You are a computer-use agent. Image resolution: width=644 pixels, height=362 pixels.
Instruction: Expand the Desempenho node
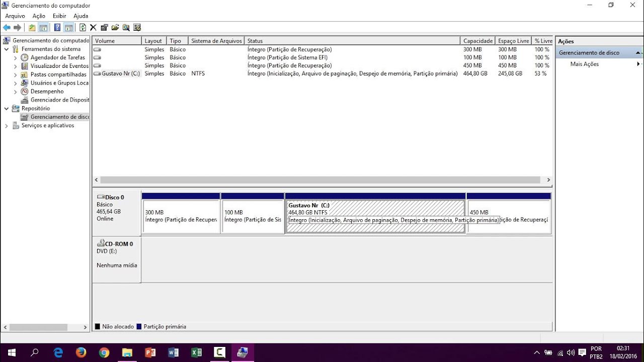point(15,92)
